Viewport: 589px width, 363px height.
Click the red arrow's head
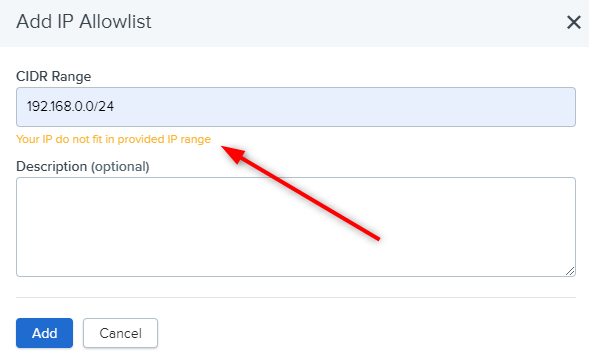point(232,153)
